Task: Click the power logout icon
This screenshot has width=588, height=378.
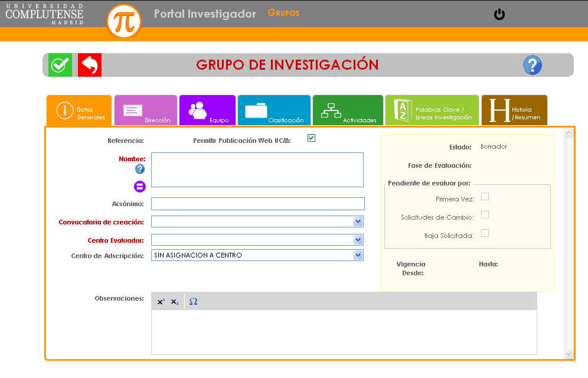Action: click(x=499, y=14)
